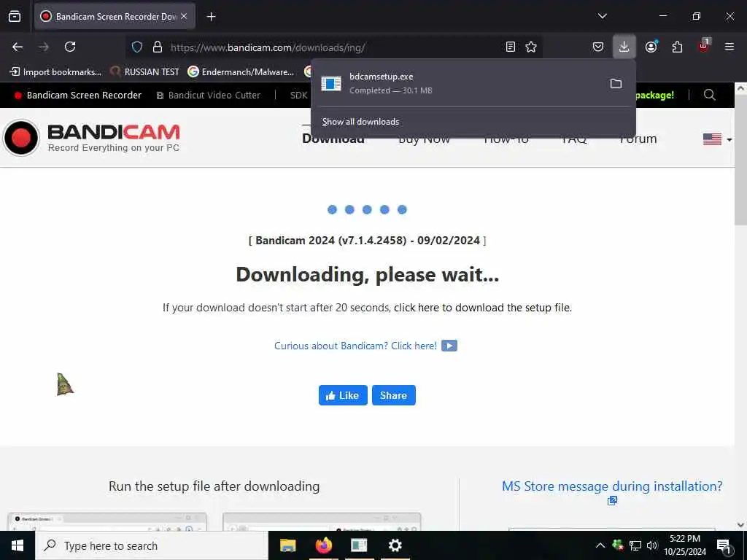Click the Facebook Share button

(x=393, y=395)
